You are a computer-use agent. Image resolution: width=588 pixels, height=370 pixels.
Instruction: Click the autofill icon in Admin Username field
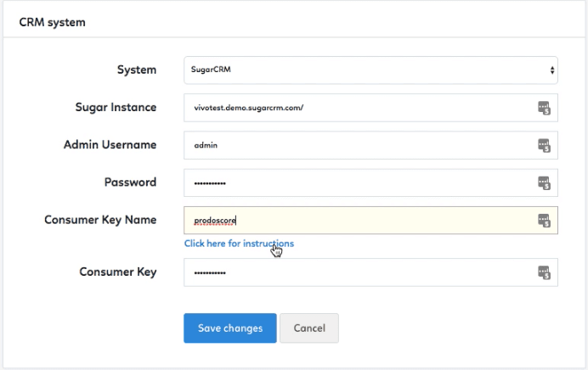tap(544, 145)
